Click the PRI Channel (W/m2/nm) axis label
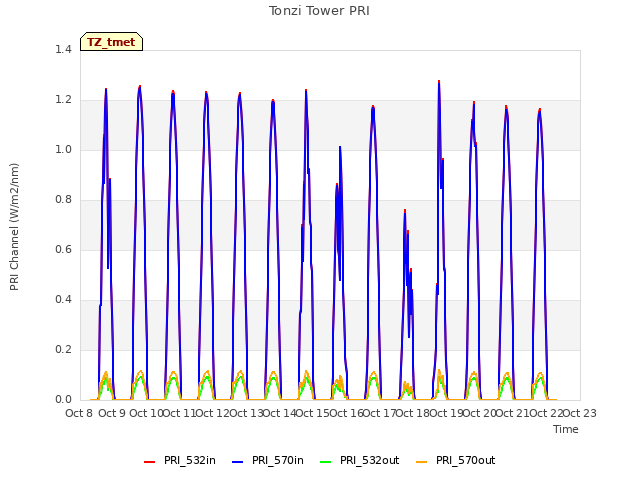Image resolution: width=640 pixels, height=480 pixels. [14, 227]
